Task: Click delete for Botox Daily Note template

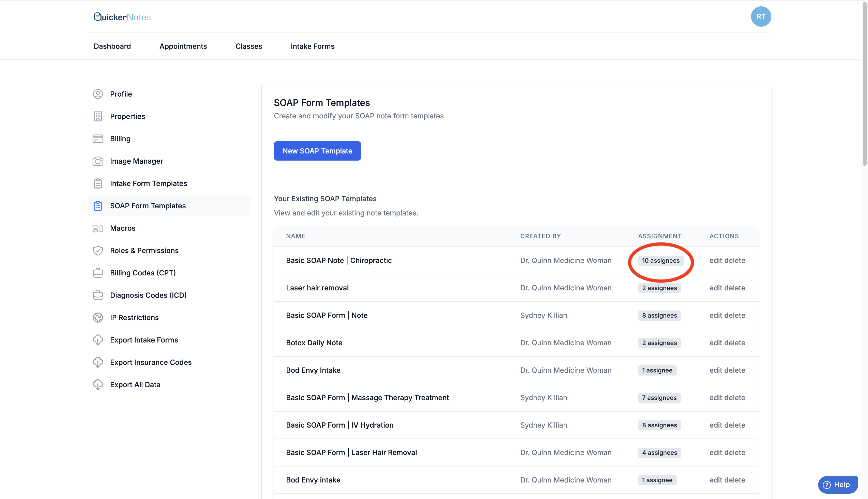Action: click(734, 343)
